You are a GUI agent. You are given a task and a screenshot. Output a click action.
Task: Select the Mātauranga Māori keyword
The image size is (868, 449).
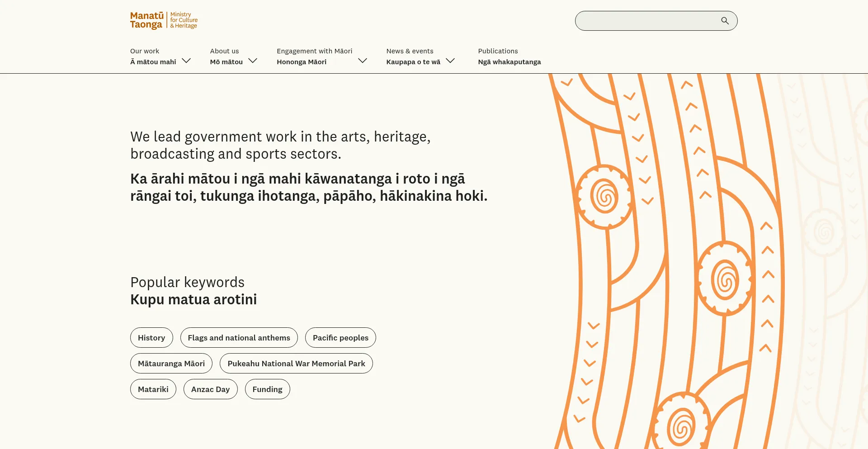(171, 364)
